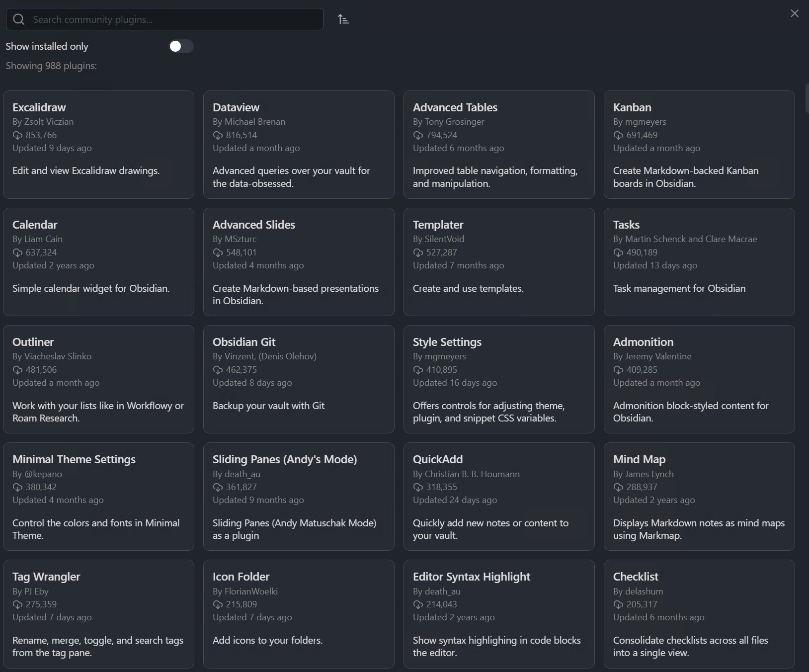Viewport: 809px width, 672px height.
Task: Click the download icon on the Tasks plugin
Action: 618,252
